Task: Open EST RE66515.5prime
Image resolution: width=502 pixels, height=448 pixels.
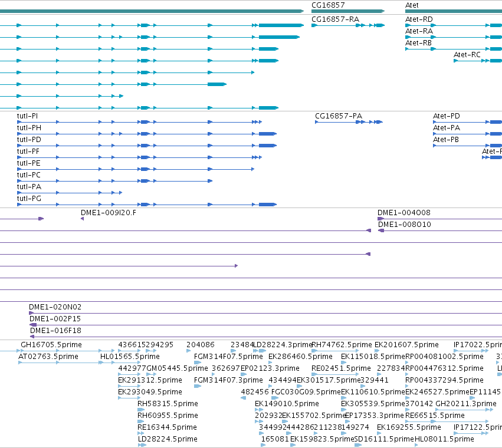Action: (435, 416)
